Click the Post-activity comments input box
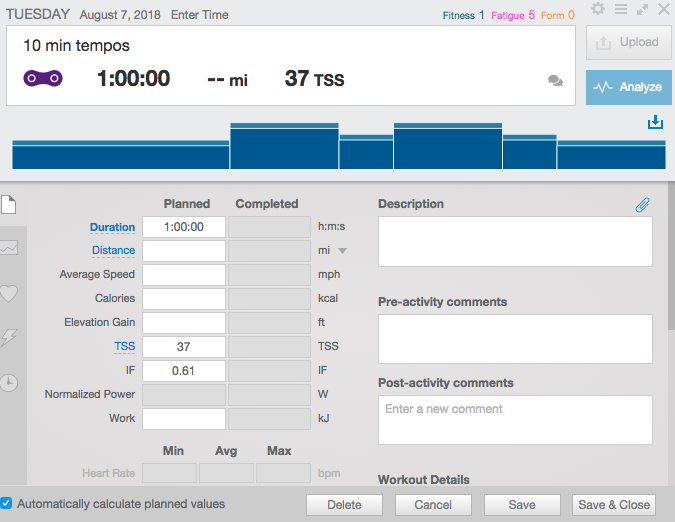Screen dimensions: 675x522 pyautogui.click(x=515, y=420)
